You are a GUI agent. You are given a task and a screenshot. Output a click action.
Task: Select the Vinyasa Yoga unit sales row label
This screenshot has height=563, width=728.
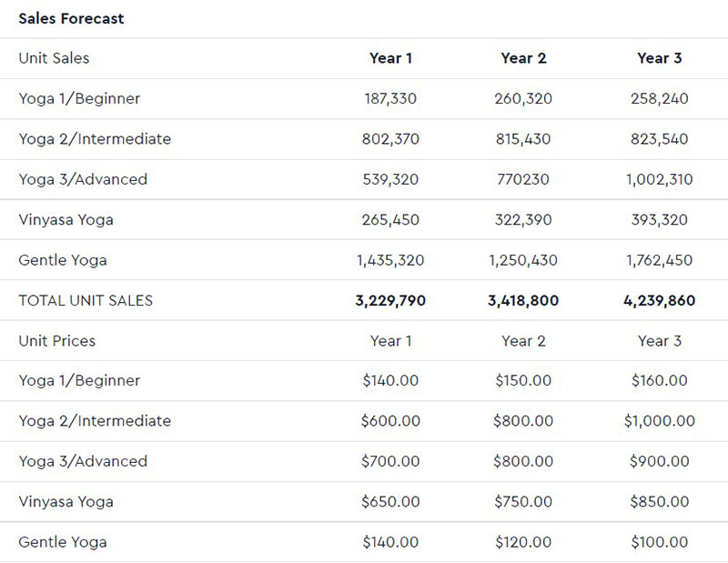coord(66,219)
